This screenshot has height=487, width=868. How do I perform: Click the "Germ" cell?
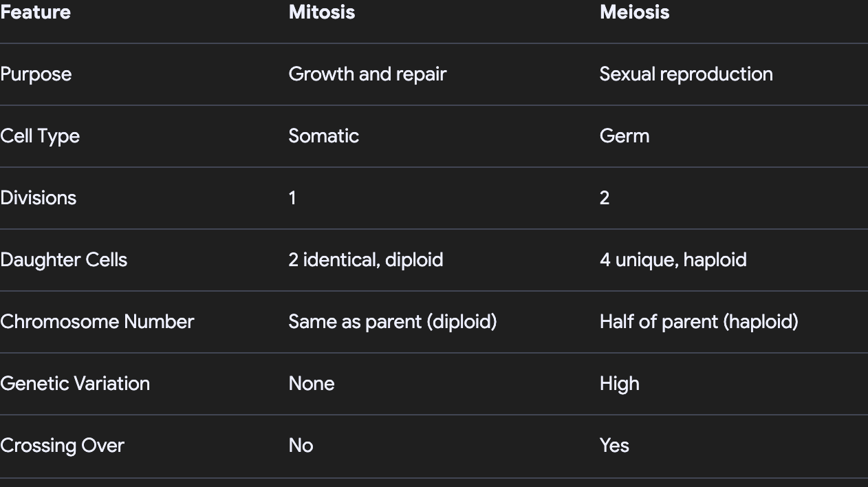tap(624, 136)
